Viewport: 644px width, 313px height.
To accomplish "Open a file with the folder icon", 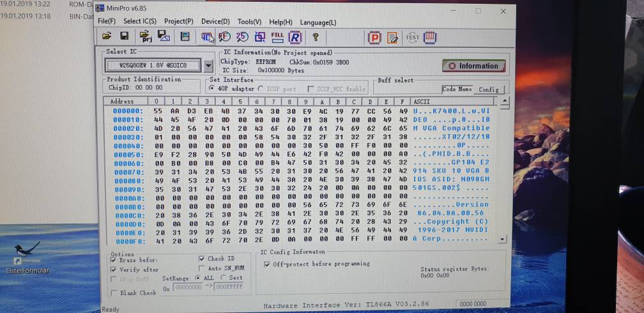I will (107, 37).
